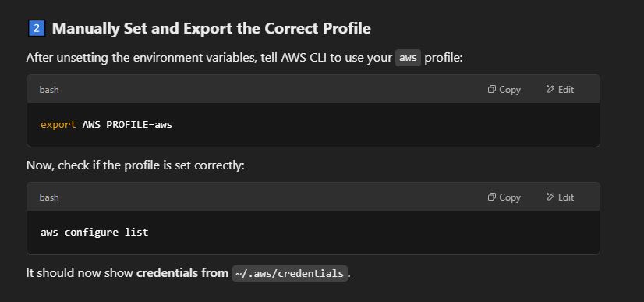The image size is (644, 302).
Task: Click the bold 'credentials from' text
Action: [182, 273]
